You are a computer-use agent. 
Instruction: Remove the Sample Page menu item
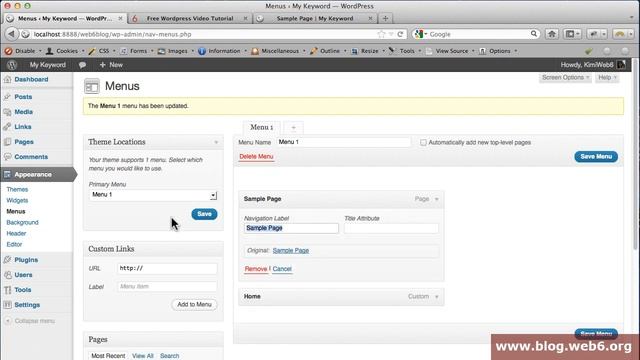256,269
